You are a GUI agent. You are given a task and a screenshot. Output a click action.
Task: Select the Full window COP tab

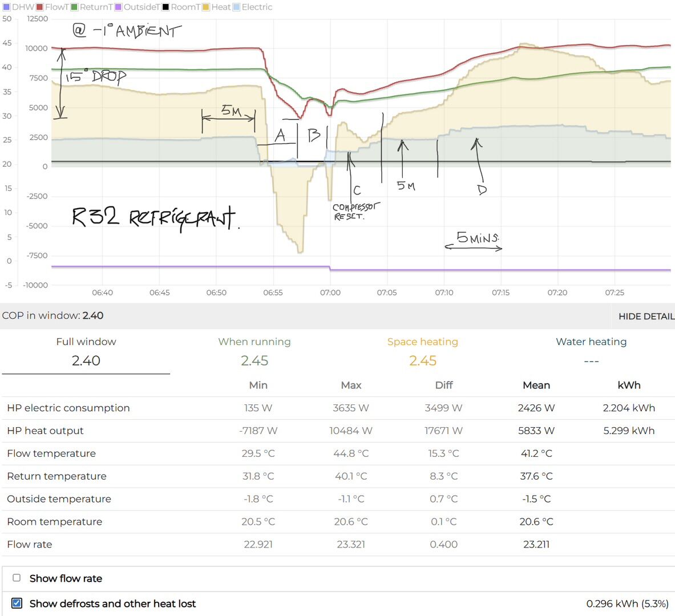point(86,351)
